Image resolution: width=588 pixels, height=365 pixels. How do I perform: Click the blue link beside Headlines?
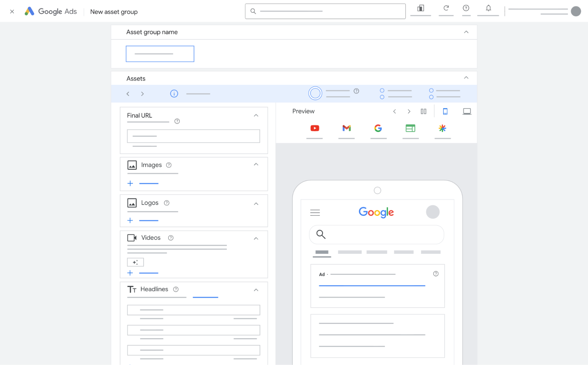205,297
